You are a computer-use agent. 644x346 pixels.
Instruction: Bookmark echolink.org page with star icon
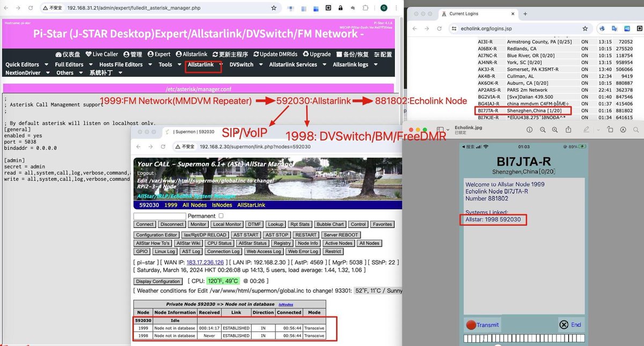586,28
